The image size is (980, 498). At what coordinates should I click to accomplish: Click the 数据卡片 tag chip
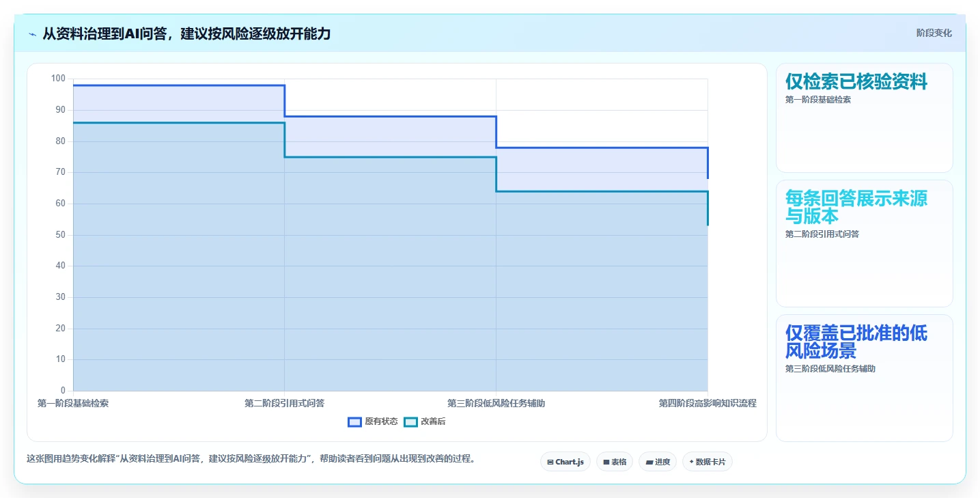(x=708, y=462)
